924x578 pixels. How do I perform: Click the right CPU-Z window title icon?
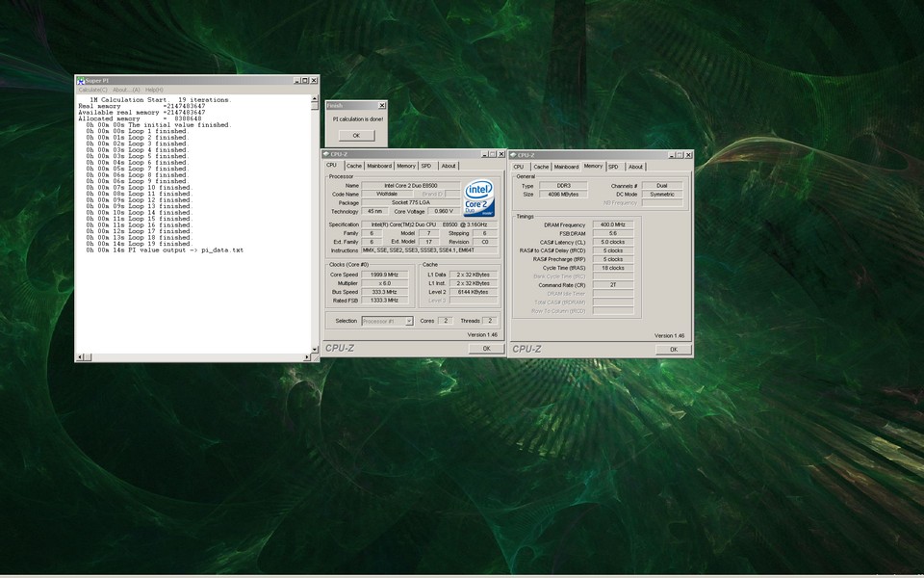[x=513, y=155]
